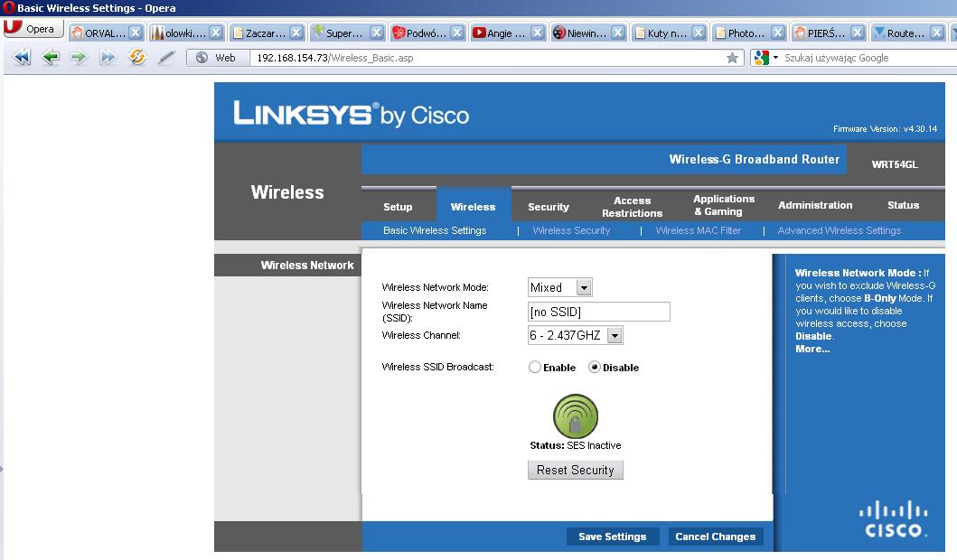Open the Status router tab
The image size is (957, 560).
(x=903, y=205)
